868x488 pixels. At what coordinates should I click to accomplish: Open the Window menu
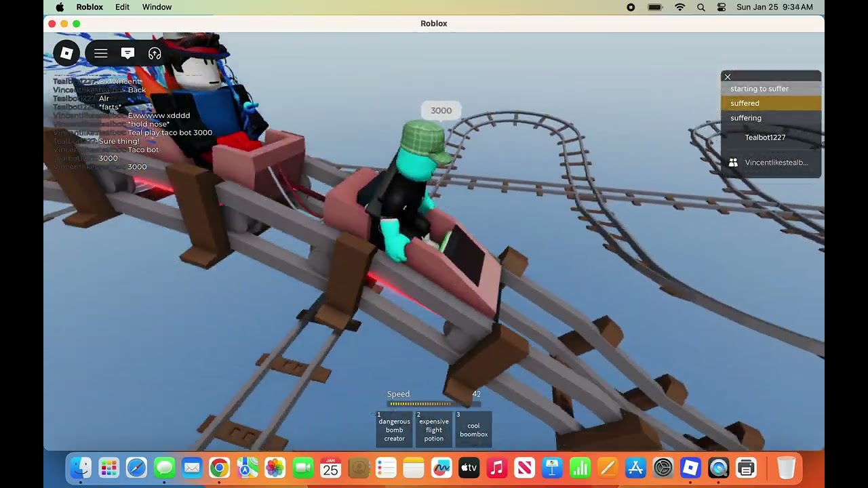[x=157, y=7]
